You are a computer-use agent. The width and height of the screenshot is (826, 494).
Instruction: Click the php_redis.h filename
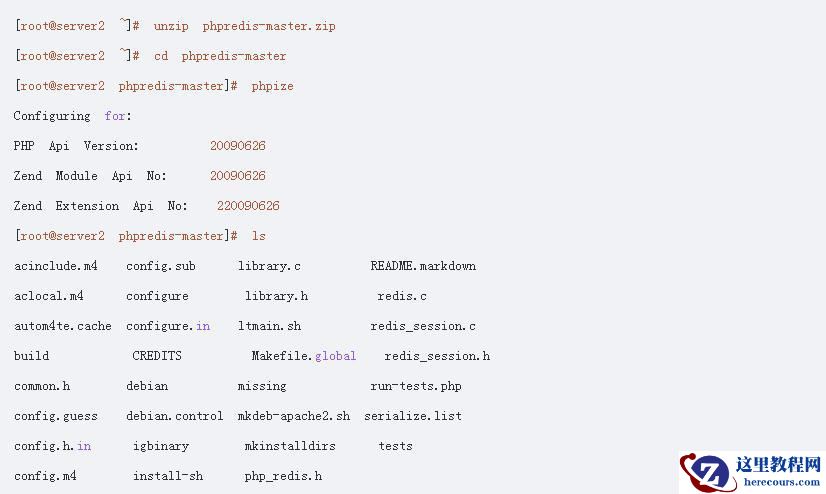283,476
